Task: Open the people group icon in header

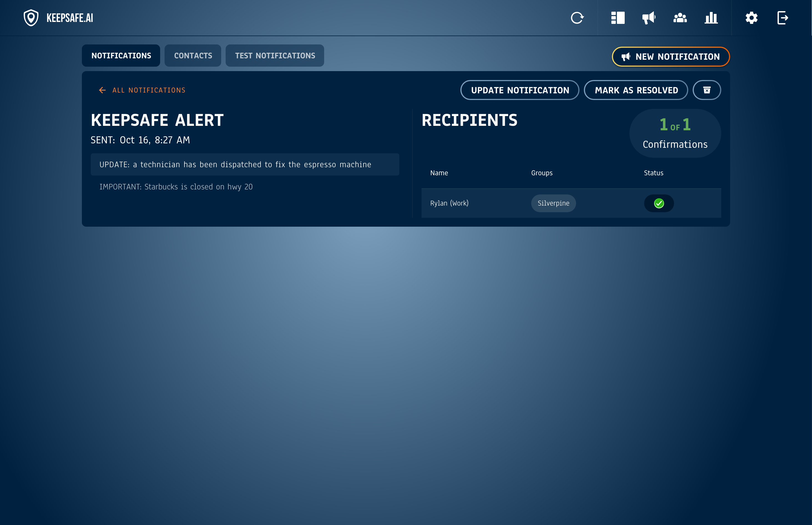Action: click(680, 18)
